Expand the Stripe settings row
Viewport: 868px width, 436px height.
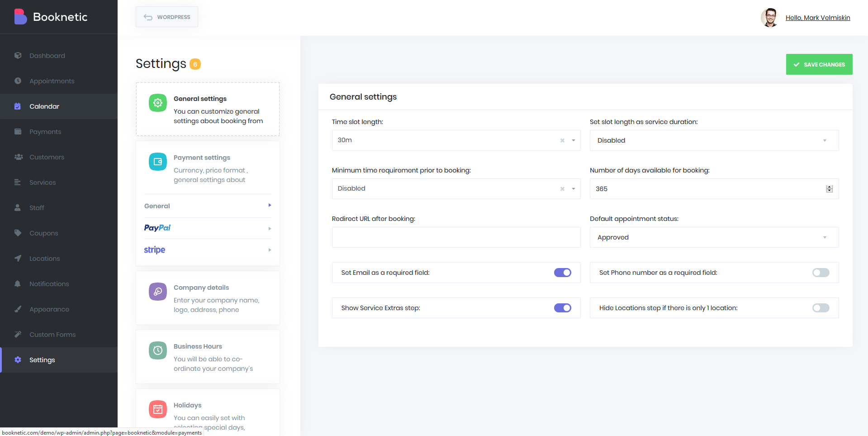(x=208, y=250)
